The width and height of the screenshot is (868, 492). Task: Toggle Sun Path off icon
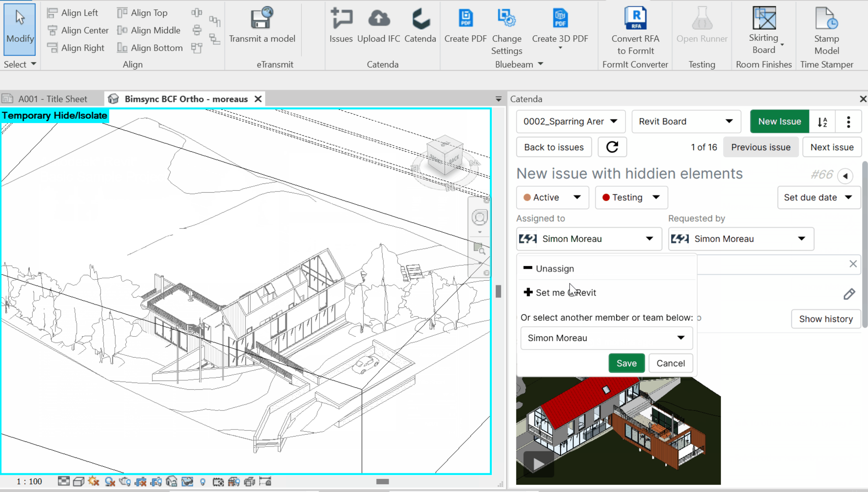point(94,482)
